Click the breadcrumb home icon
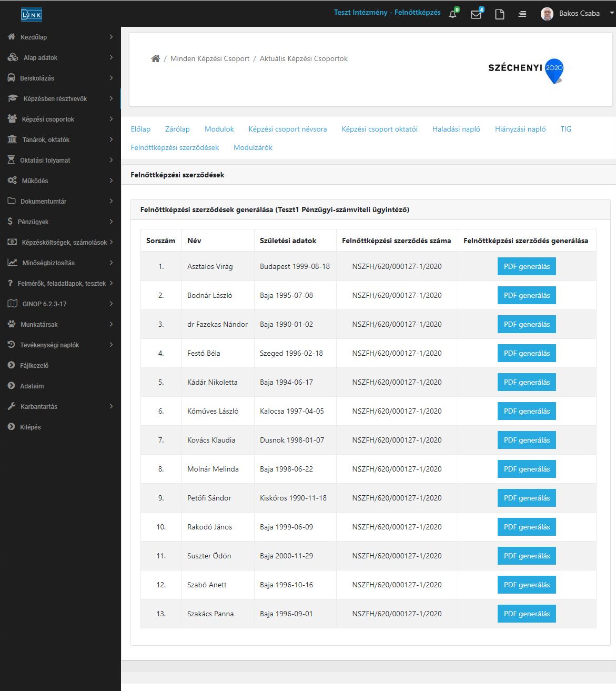Viewport: 616px width, 691px height. click(x=155, y=58)
